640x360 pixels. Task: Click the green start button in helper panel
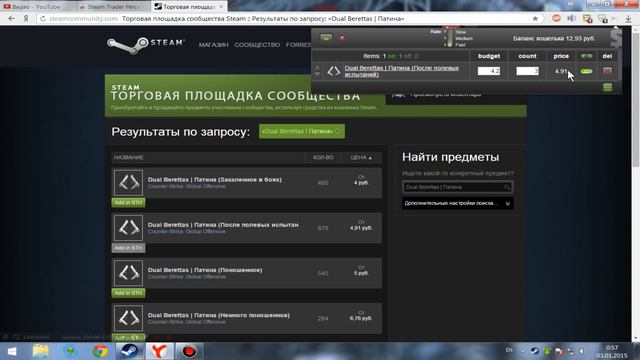pyautogui.click(x=326, y=38)
